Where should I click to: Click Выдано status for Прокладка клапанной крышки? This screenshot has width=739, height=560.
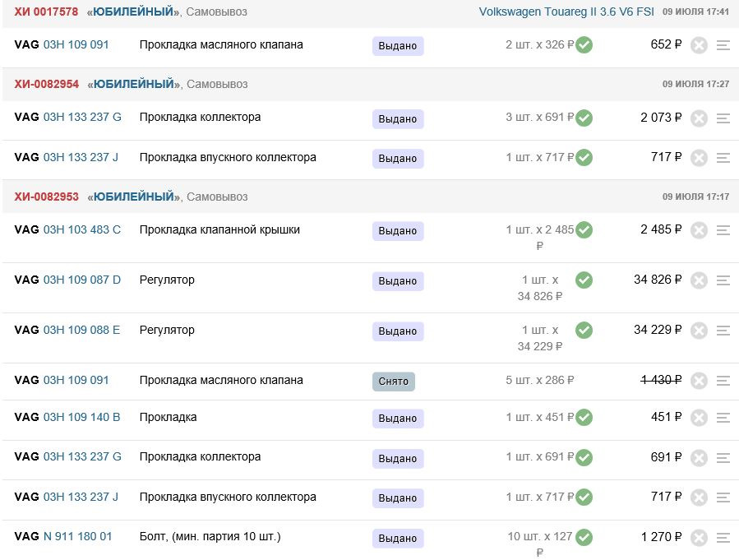(x=398, y=231)
